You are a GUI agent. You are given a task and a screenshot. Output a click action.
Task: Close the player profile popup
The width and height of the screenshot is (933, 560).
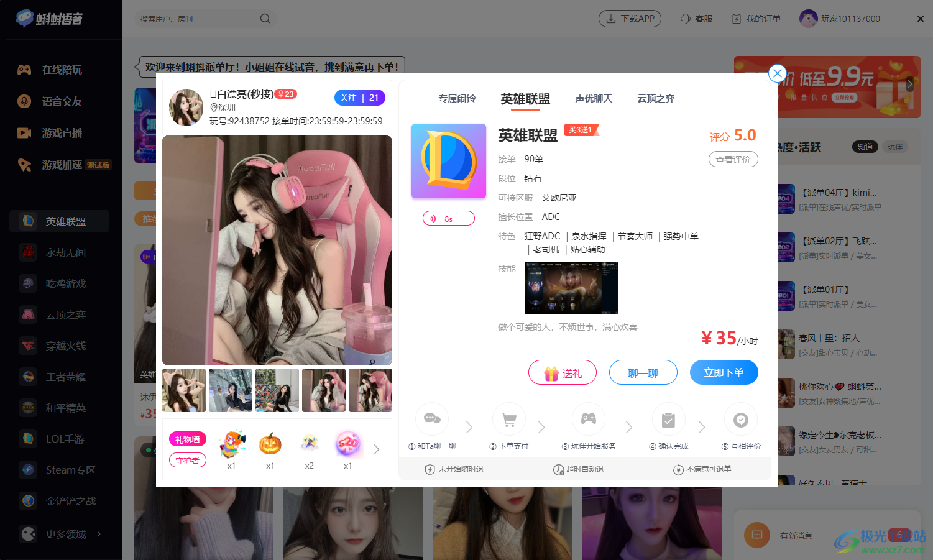point(778,73)
